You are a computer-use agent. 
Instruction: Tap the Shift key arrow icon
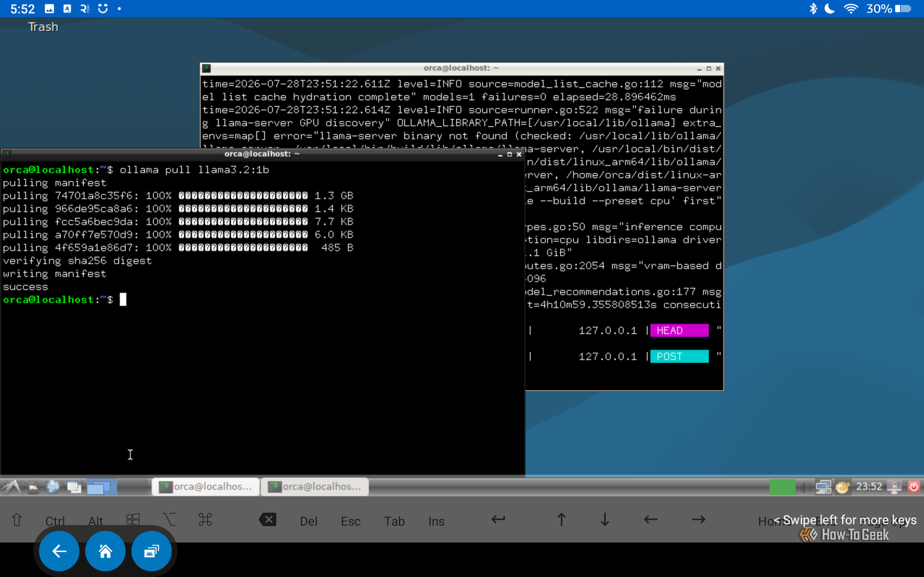[17, 520]
